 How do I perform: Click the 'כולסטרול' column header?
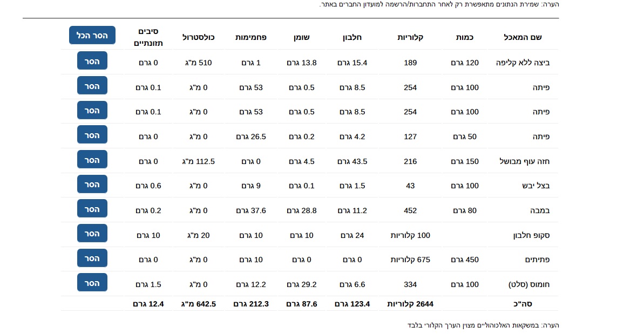click(x=198, y=37)
